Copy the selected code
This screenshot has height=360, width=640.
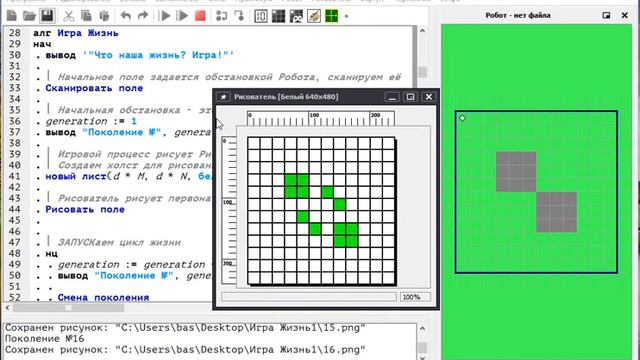[86, 16]
